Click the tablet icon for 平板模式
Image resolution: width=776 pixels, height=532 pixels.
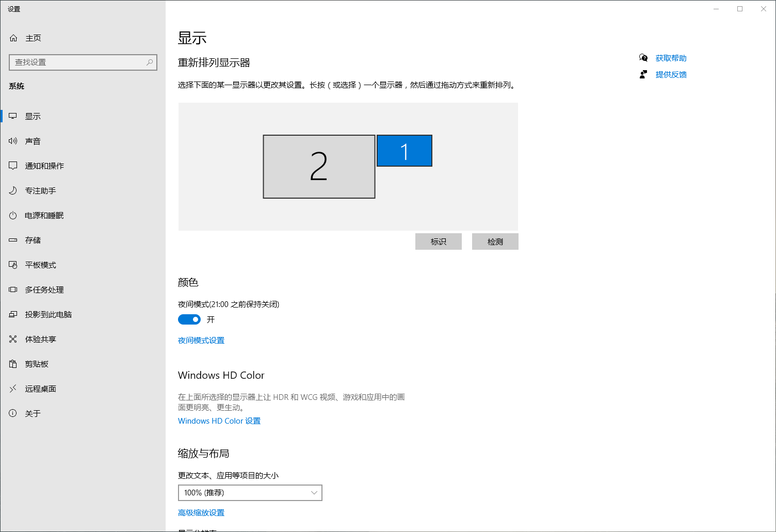coord(13,265)
